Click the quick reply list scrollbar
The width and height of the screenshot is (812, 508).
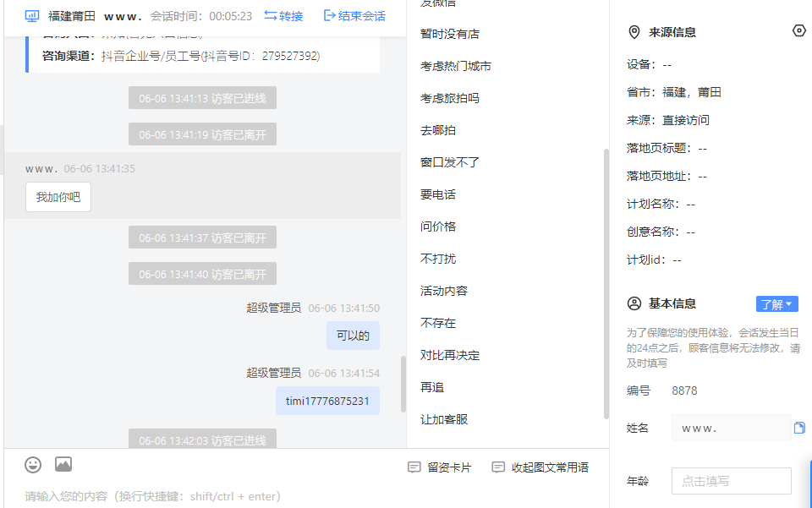[606, 283]
